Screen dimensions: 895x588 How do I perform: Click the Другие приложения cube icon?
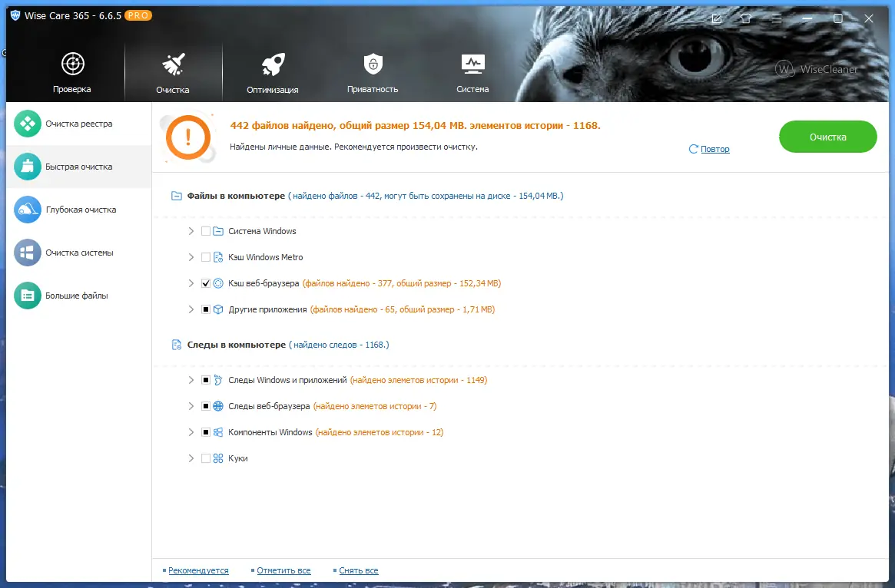218,309
